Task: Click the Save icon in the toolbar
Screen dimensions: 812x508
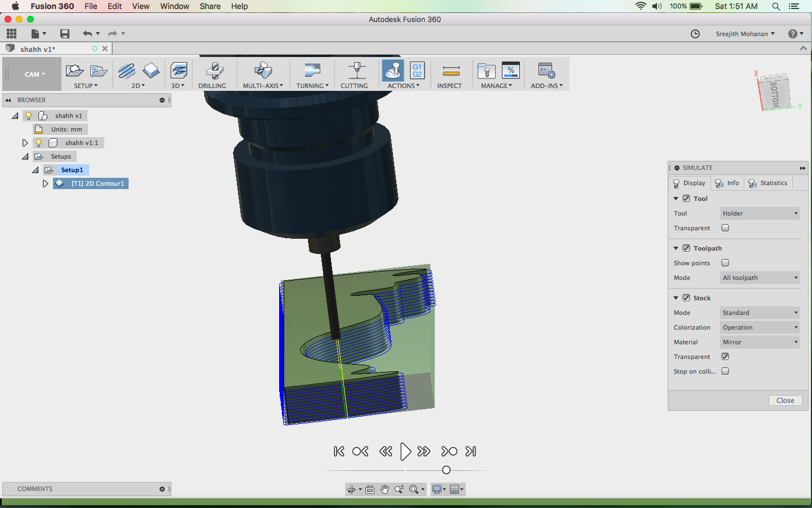Action: coord(65,34)
